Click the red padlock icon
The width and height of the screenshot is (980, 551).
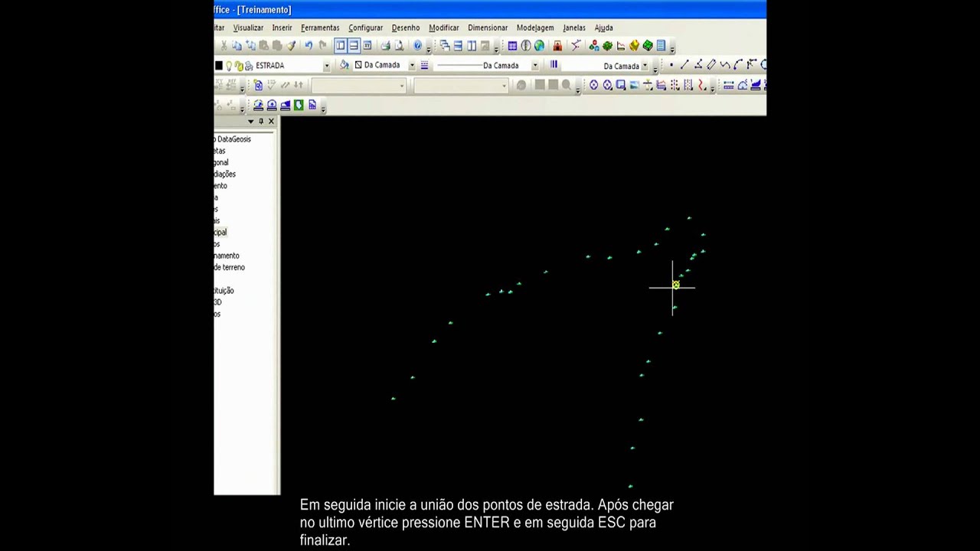[x=557, y=45]
